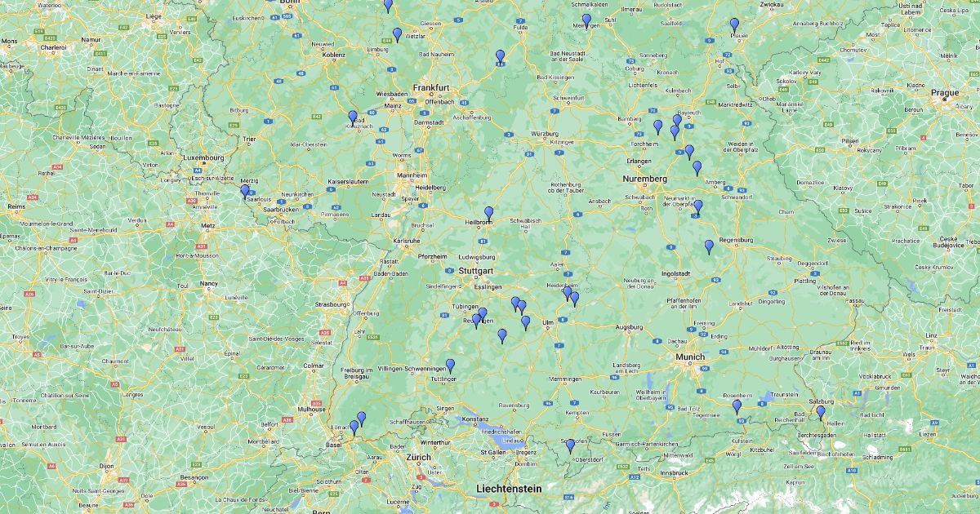Click the Zürich city label

coord(418,458)
